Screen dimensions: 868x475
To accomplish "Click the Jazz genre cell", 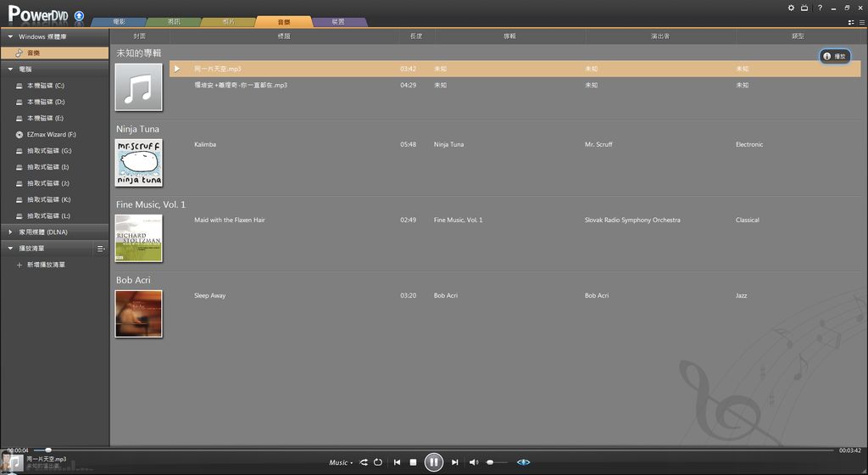I will tap(741, 296).
